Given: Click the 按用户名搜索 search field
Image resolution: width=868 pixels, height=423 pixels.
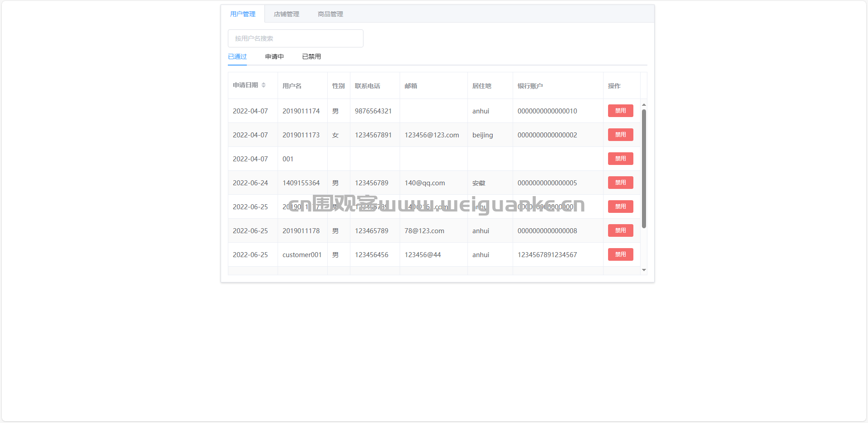Looking at the screenshot, I should (x=296, y=38).
